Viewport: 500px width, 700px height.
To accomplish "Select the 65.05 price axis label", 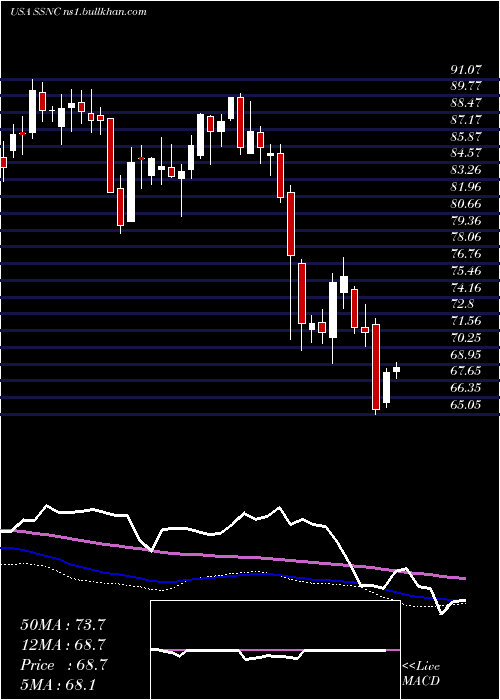I will click(466, 404).
